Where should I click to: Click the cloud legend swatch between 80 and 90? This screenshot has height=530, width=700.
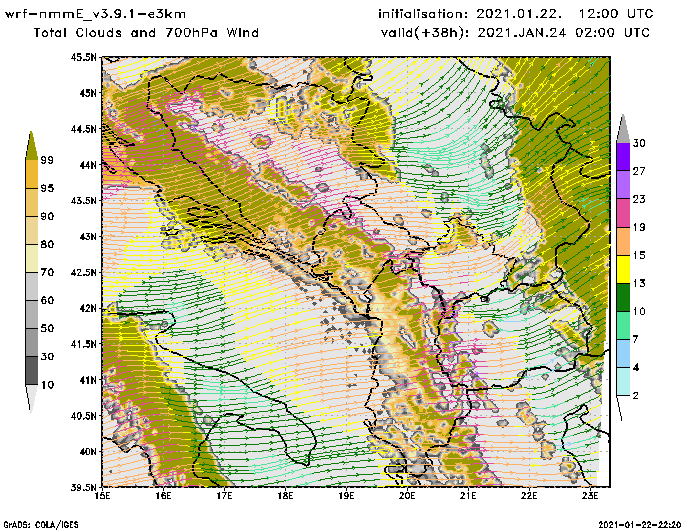click(32, 230)
